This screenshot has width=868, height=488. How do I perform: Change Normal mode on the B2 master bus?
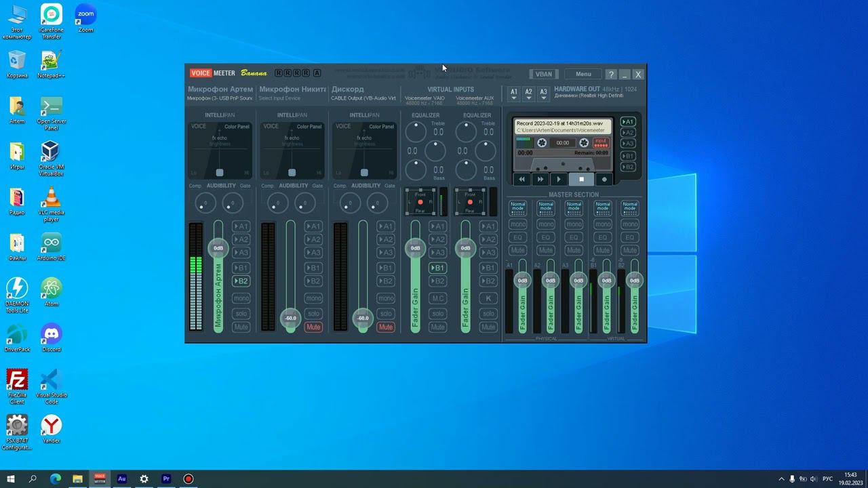(630, 207)
